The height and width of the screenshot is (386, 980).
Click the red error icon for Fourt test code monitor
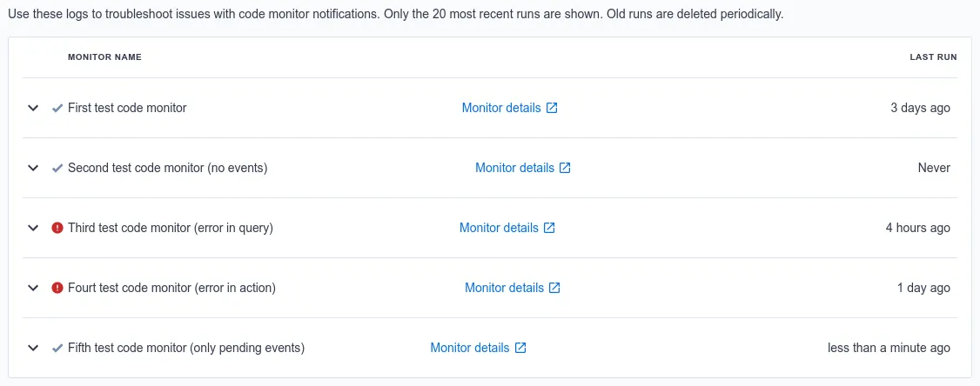[57, 288]
